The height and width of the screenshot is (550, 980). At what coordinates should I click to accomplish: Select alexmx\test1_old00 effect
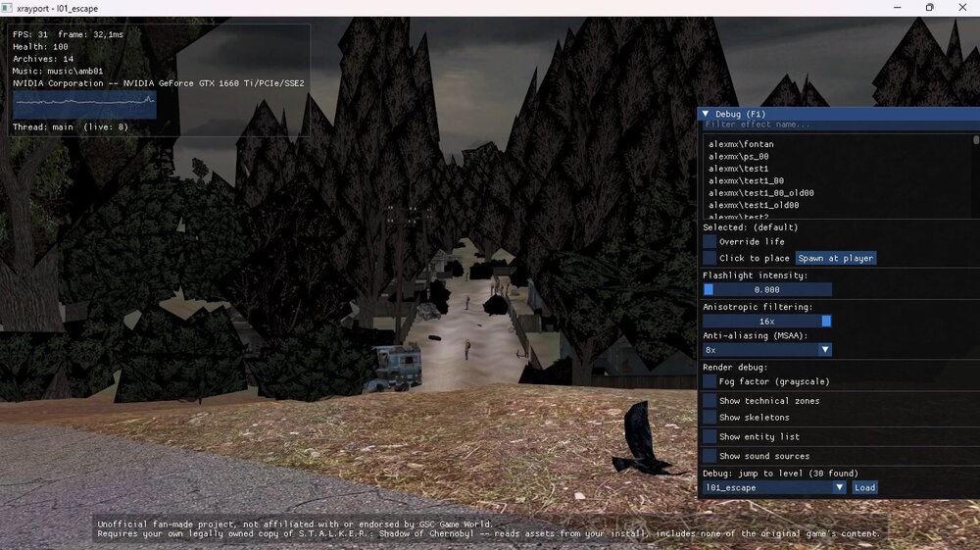tap(754, 205)
